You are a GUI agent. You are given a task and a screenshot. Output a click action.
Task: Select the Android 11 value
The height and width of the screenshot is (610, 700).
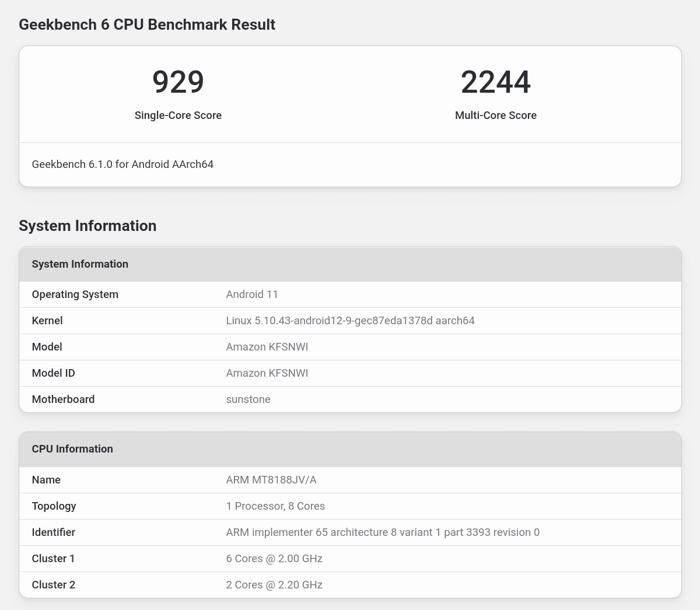[252, 295]
